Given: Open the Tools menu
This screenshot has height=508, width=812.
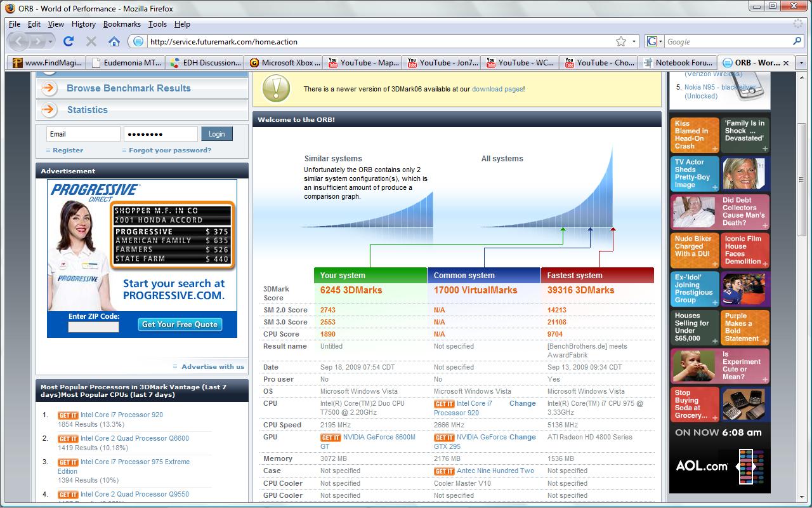Looking at the screenshot, I should point(157,24).
